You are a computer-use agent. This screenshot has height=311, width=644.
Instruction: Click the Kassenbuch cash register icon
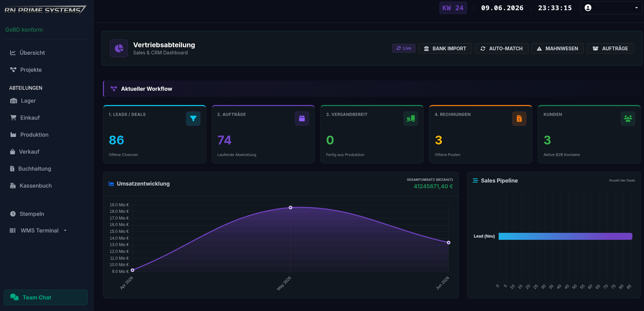coord(13,186)
